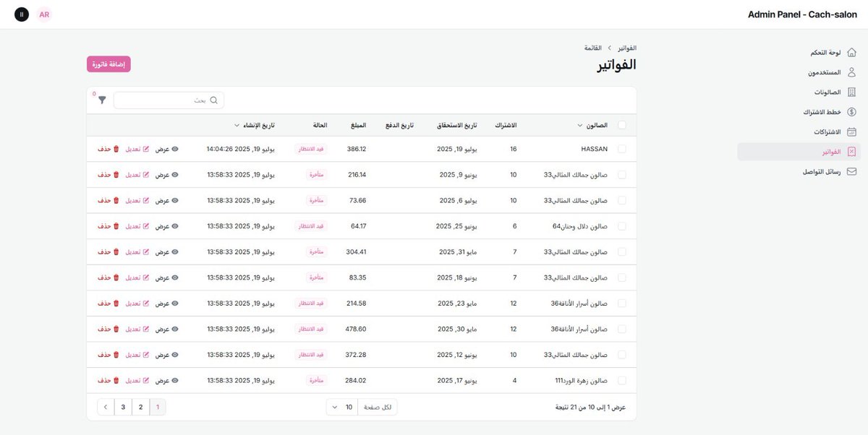Click trash icon for 64.17 invoice row
868x435 pixels.
coord(116,226)
